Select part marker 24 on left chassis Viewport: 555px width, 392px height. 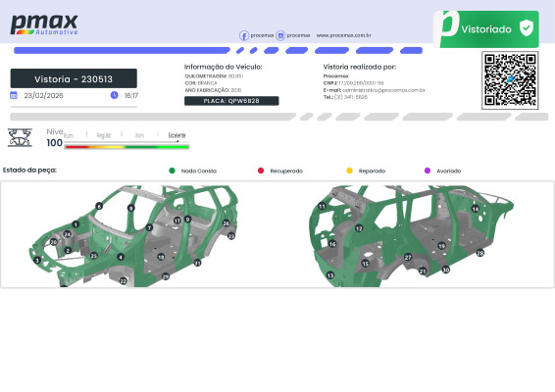(68, 234)
